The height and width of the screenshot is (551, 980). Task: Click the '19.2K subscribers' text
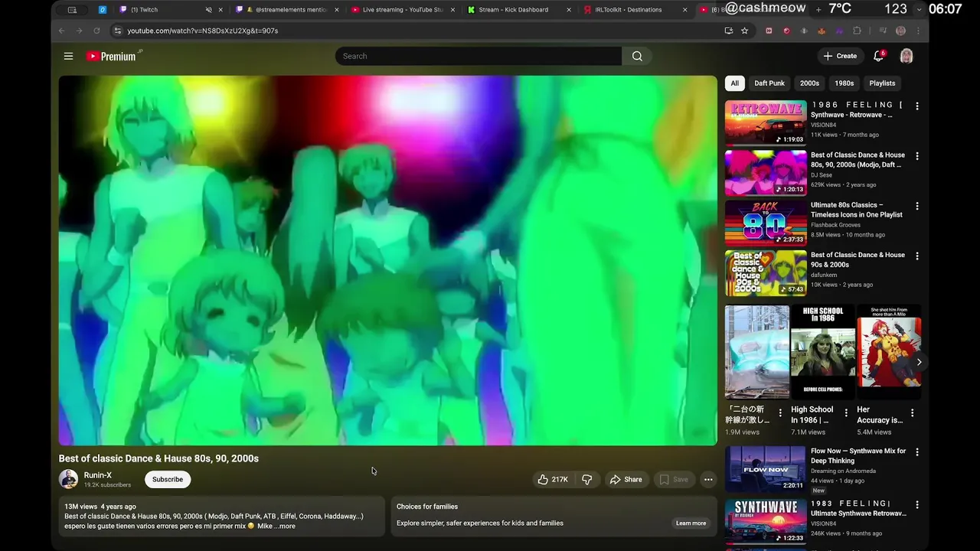[107, 485]
